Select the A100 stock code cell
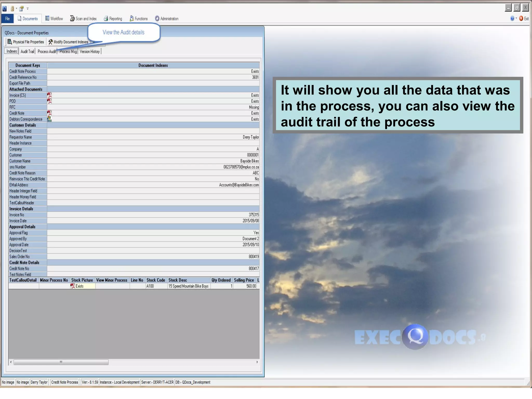Image resolution: width=532 pixels, height=399 pixels. tap(156, 286)
